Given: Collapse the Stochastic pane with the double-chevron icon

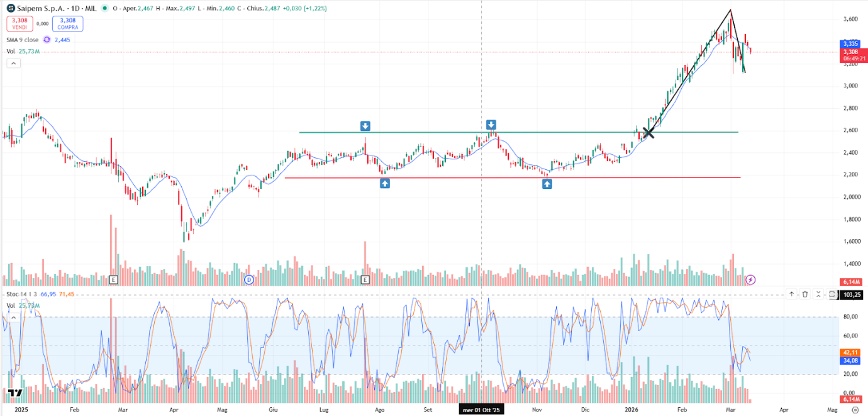Looking at the screenshot, I should click(820, 294).
